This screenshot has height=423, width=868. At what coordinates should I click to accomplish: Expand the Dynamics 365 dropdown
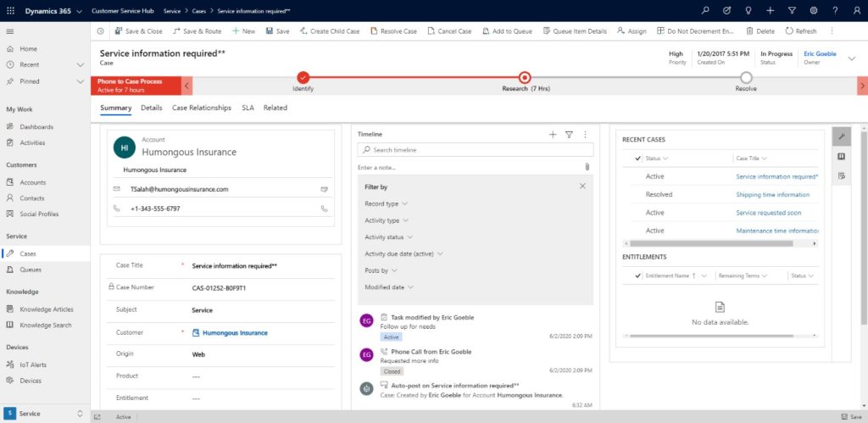79,11
